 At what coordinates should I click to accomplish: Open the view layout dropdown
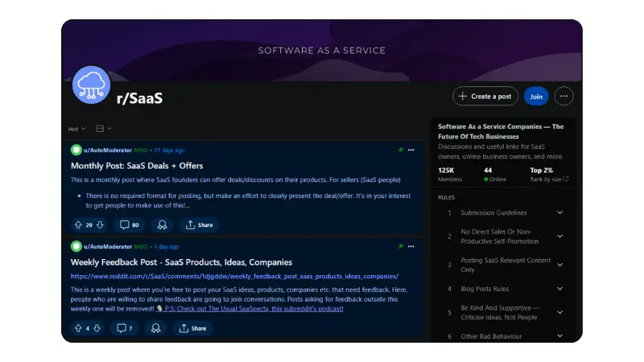[x=104, y=129]
